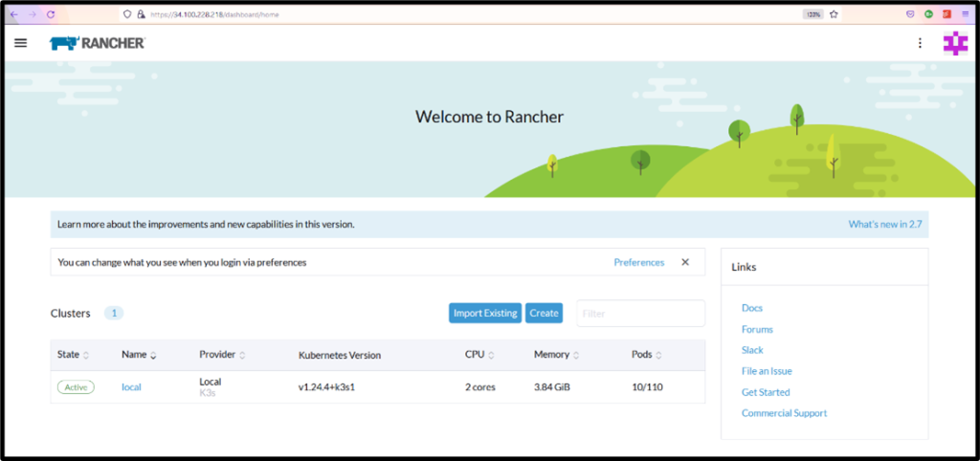Viewport: 980px width, 461px height.
Task: Click the browser reload button
Action: (x=51, y=14)
